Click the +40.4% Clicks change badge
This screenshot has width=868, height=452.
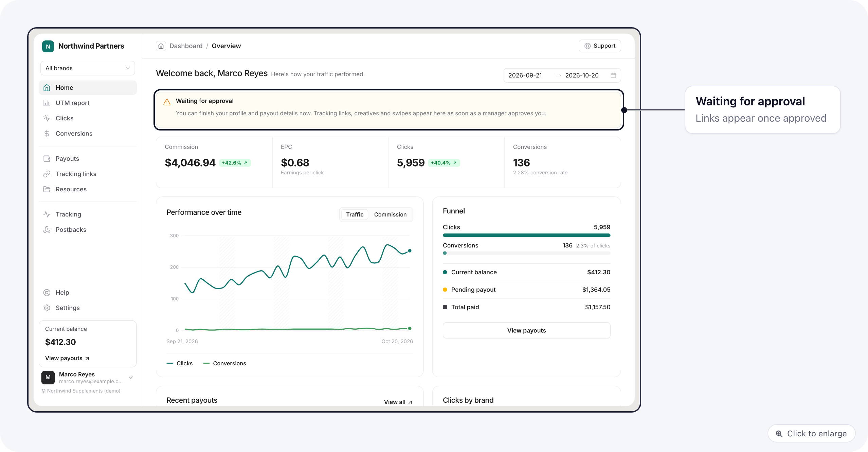444,163
